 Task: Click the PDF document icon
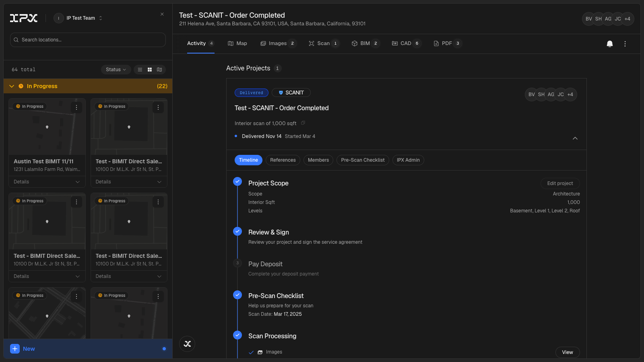tap(436, 43)
